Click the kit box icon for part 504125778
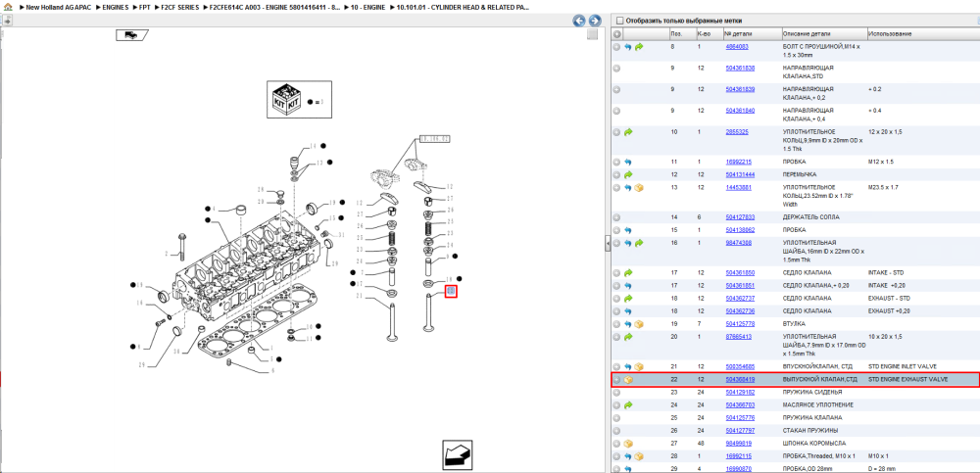The height and width of the screenshot is (473, 980). click(639, 324)
